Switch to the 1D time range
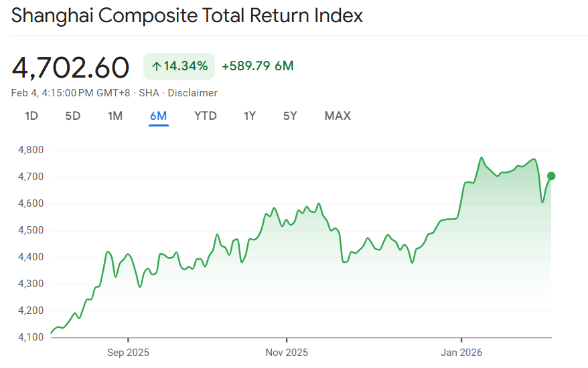 click(31, 116)
